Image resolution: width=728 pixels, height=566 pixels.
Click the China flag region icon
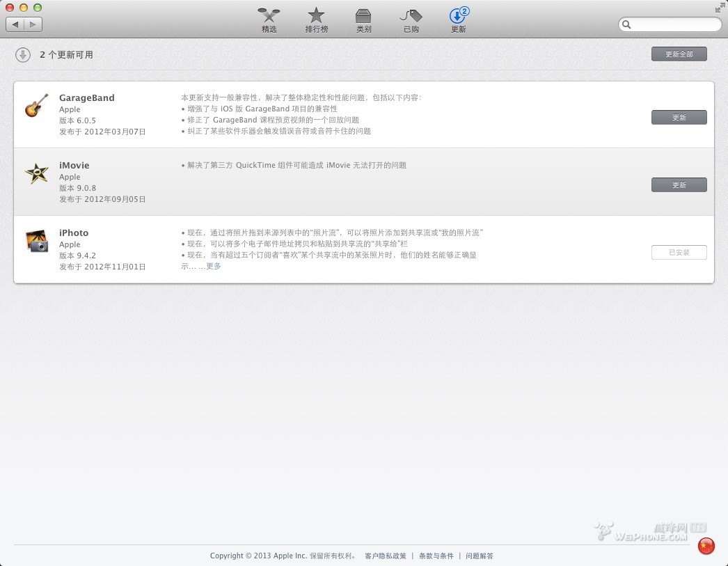tap(706, 546)
